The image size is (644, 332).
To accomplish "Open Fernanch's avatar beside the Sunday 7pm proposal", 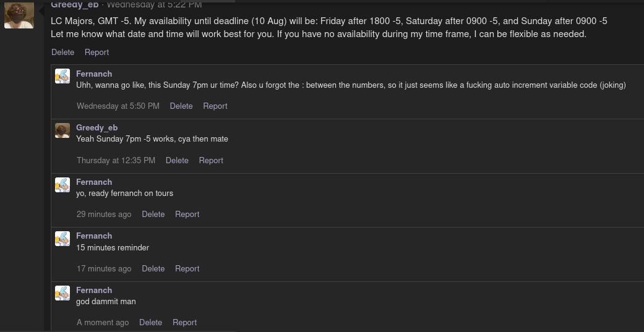I will [62, 76].
